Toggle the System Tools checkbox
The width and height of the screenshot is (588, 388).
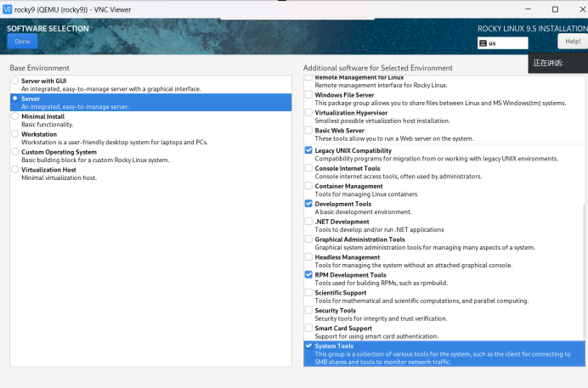point(308,346)
